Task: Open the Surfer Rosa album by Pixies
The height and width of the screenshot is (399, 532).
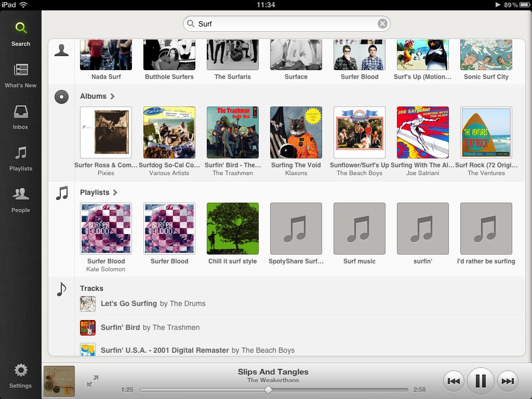Action: coord(106,132)
